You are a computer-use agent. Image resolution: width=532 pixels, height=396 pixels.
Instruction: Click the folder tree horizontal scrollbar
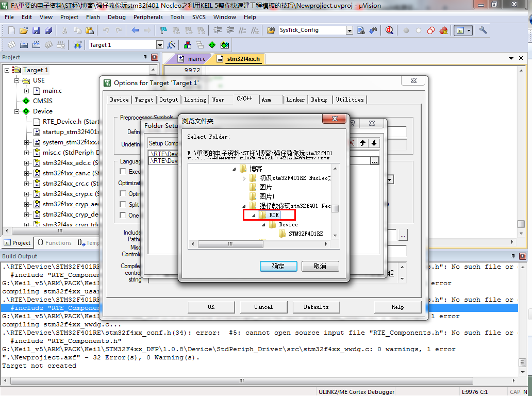(x=260, y=244)
